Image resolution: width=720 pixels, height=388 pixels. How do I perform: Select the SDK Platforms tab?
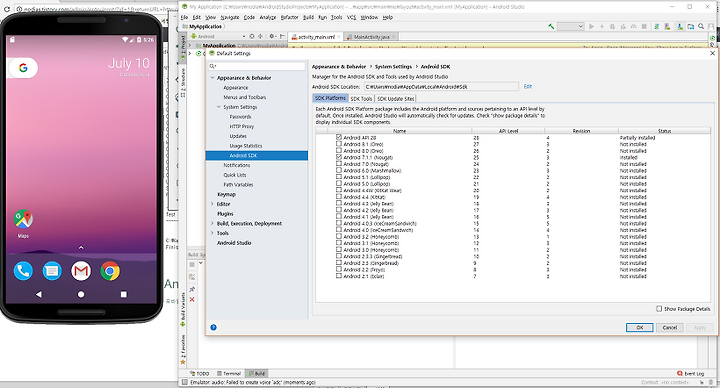pyautogui.click(x=331, y=98)
